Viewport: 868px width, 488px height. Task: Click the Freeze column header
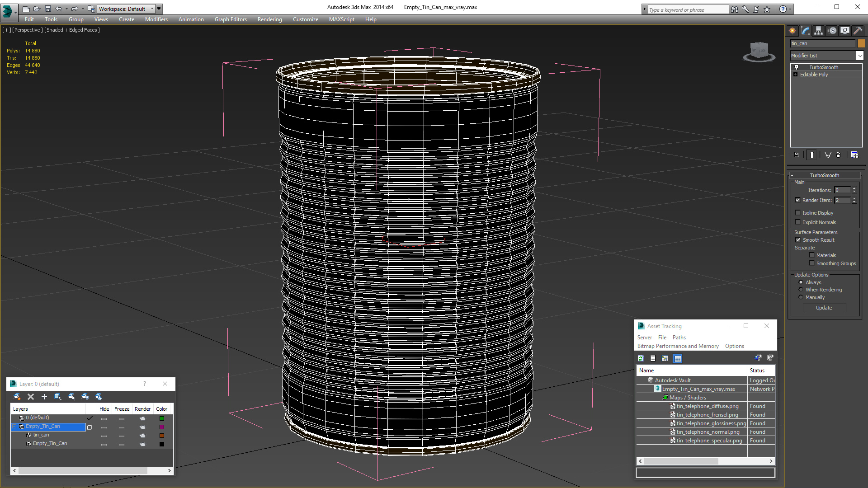click(122, 409)
